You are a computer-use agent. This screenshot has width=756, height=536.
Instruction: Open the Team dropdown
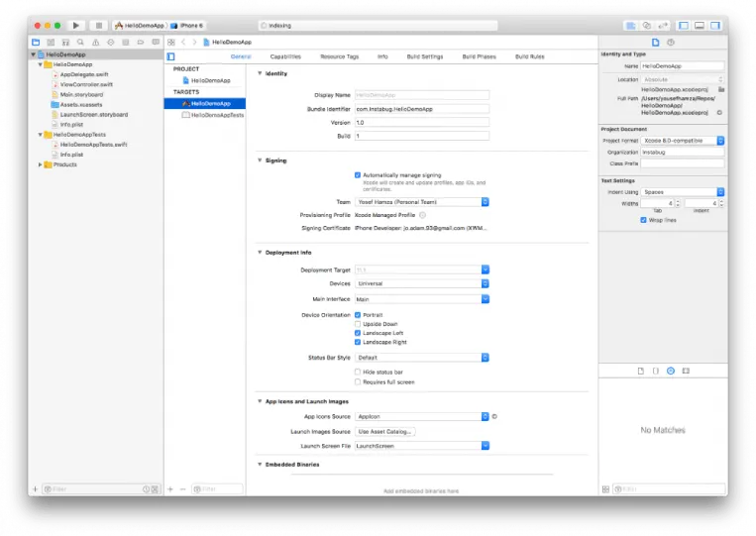point(422,202)
